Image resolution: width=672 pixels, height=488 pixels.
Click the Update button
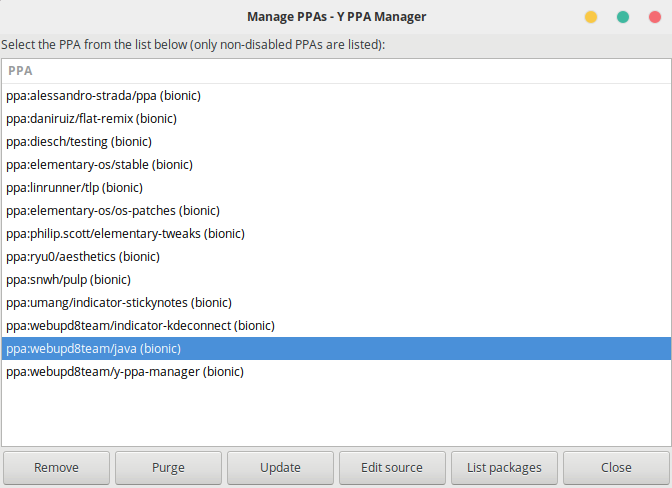click(280, 467)
